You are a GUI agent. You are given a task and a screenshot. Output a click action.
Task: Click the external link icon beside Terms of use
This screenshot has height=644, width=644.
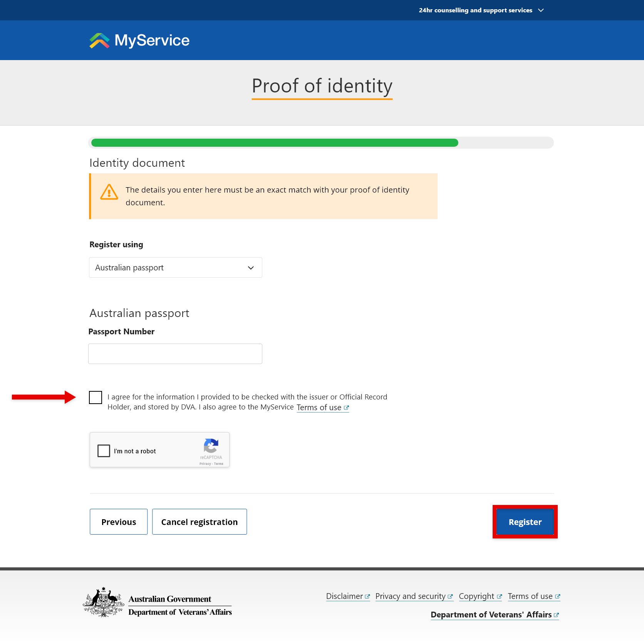[346, 408]
